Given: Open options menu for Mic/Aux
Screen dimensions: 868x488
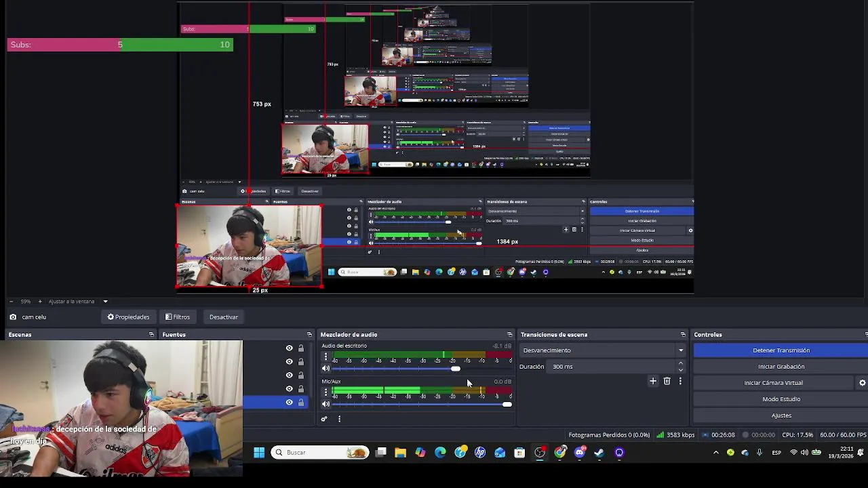Looking at the screenshot, I should click(x=325, y=392).
